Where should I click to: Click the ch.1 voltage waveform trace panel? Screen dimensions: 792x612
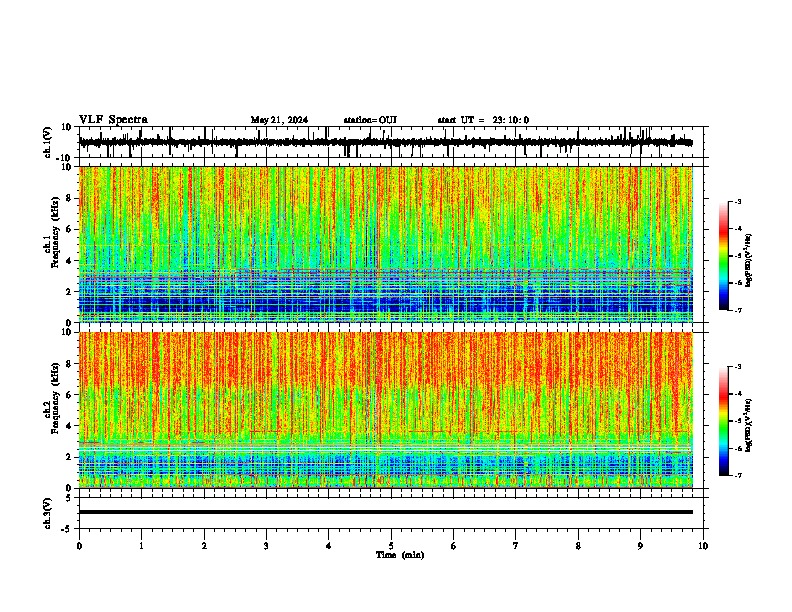pos(393,142)
